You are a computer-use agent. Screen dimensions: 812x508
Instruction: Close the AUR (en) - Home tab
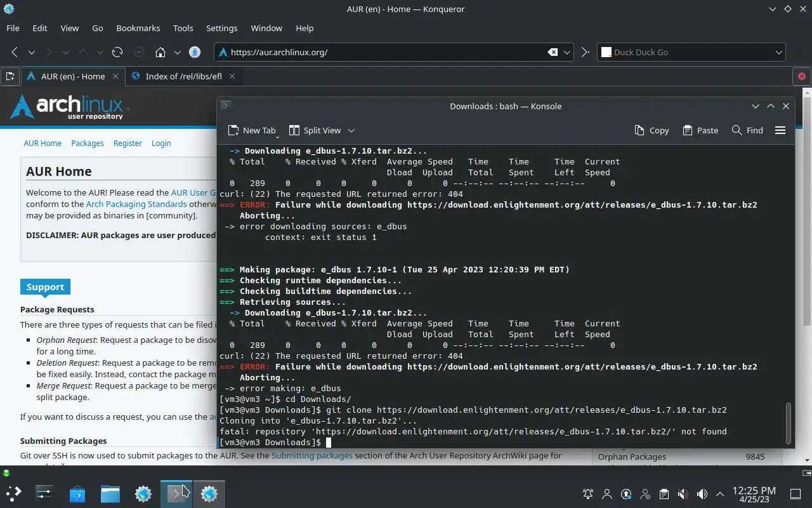(x=115, y=76)
